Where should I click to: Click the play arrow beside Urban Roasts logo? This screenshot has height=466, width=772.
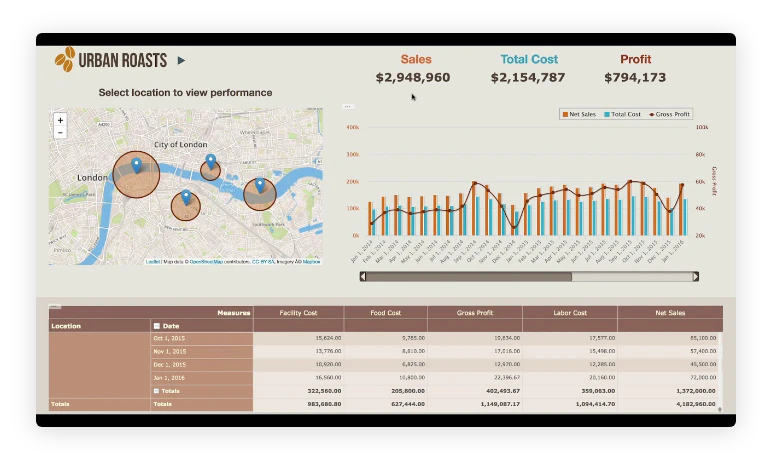(x=181, y=61)
